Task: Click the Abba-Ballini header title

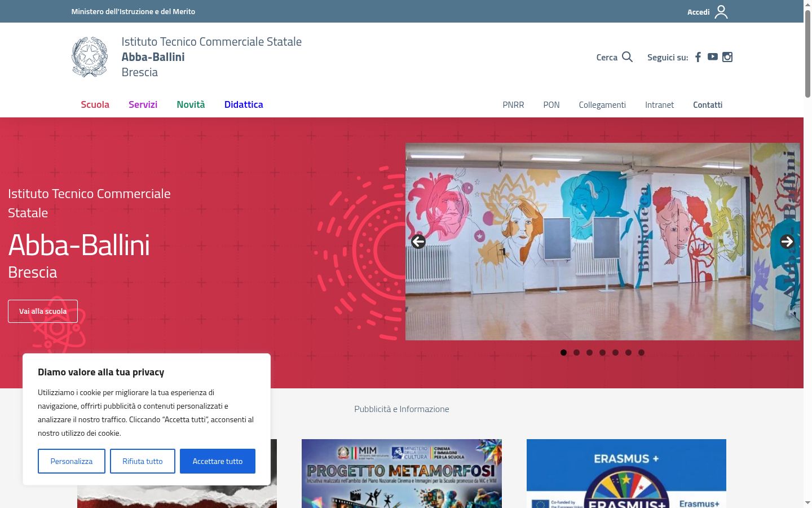Action: click(153, 57)
